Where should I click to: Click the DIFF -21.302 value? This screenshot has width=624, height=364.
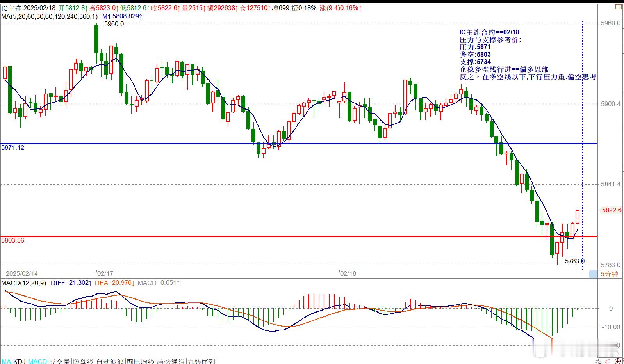click(71, 283)
